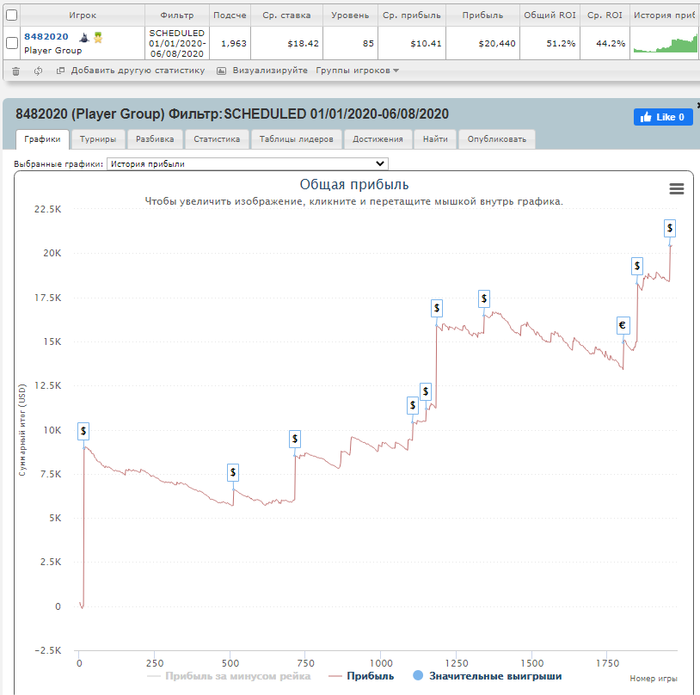This screenshot has width=700, height=695.
Task: Click the first $ win marker near 9K
Action: tap(83, 431)
